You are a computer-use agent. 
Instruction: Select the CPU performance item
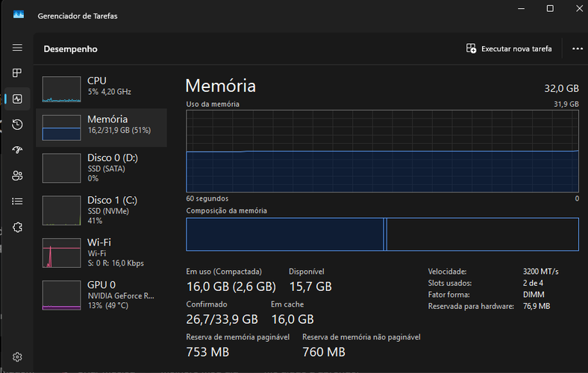tap(101, 90)
